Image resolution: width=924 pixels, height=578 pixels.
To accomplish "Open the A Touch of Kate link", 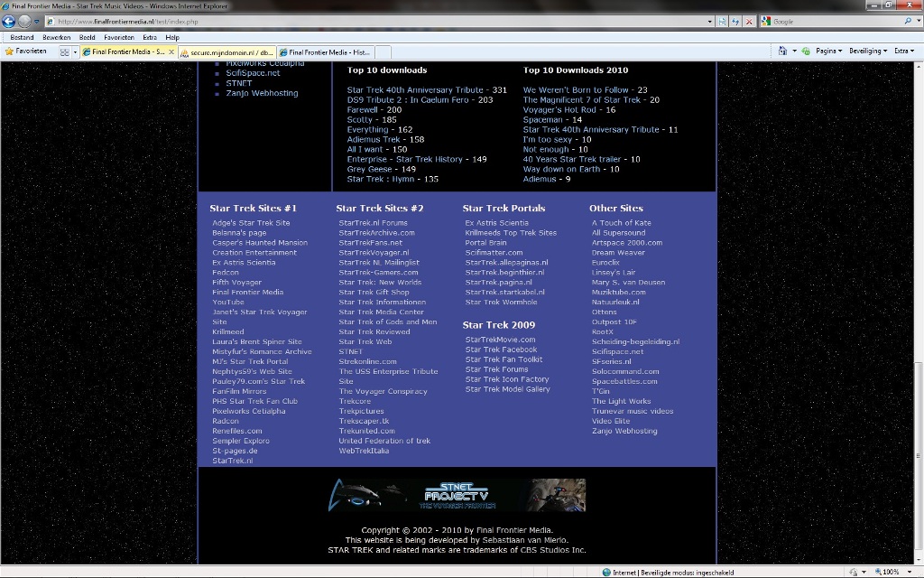I will pyautogui.click(x=621, y=223).
